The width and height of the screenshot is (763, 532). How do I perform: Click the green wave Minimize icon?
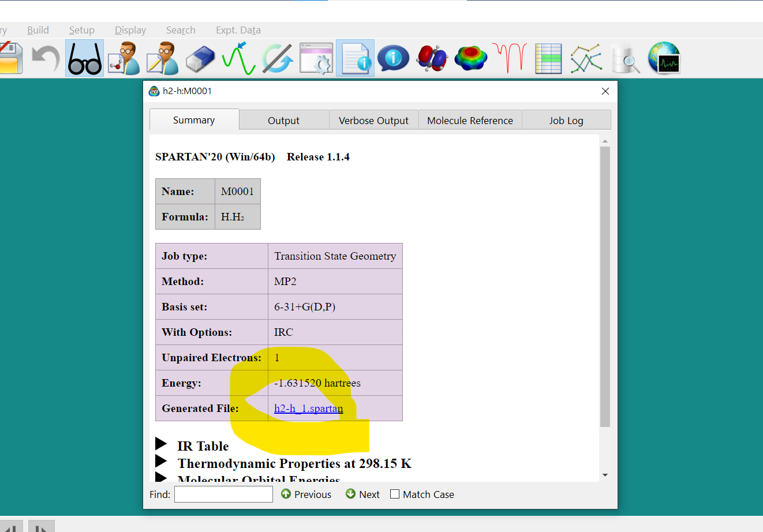[x=239, y=58]
